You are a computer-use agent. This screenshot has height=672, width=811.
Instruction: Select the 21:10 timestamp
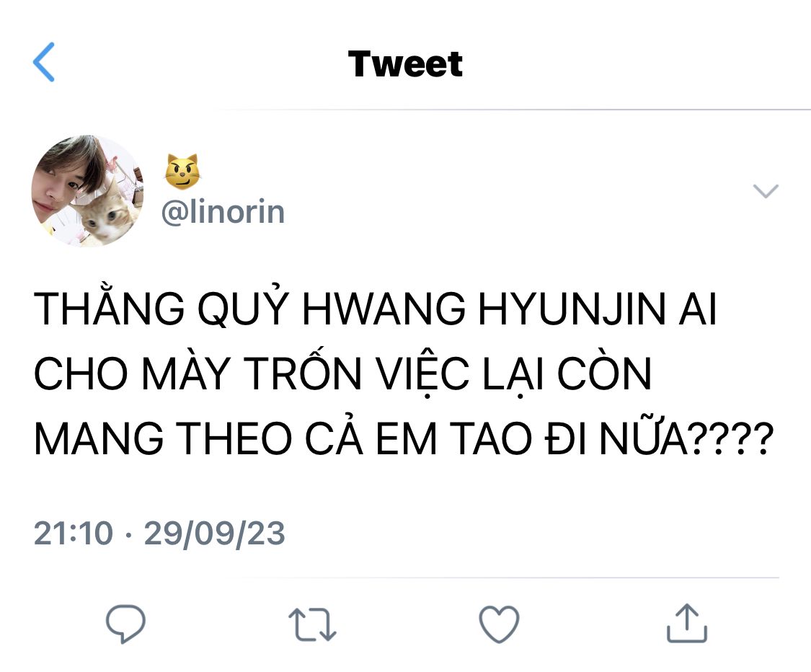click(x=73, y=533)
